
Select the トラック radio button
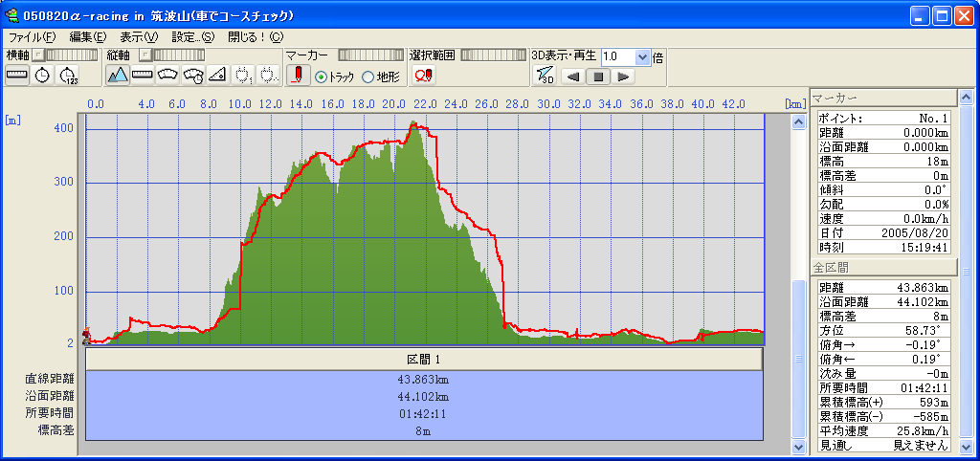[x=321, y=77]
